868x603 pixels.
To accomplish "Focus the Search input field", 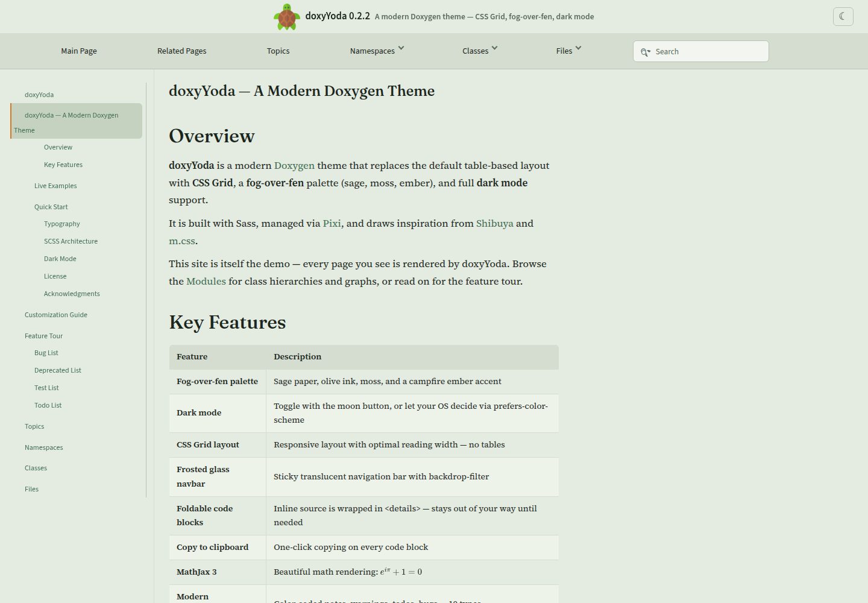I will pyautogui.click(x=701, y=51).
